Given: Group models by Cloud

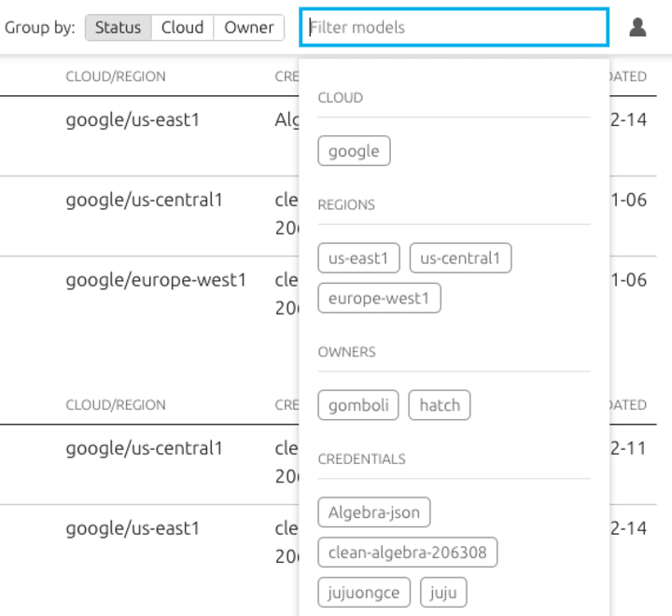Looking at the screenshot, I should pos(182,28).
